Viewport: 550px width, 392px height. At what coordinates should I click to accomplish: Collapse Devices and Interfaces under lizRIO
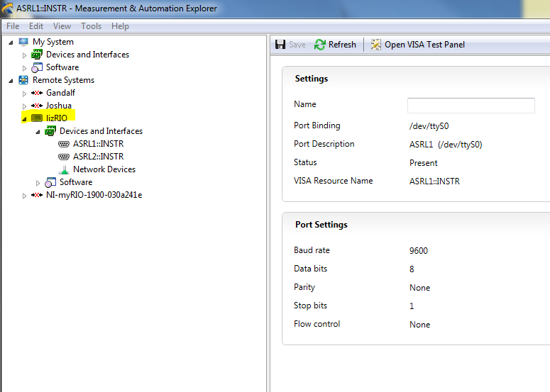(x=38, y=132)
